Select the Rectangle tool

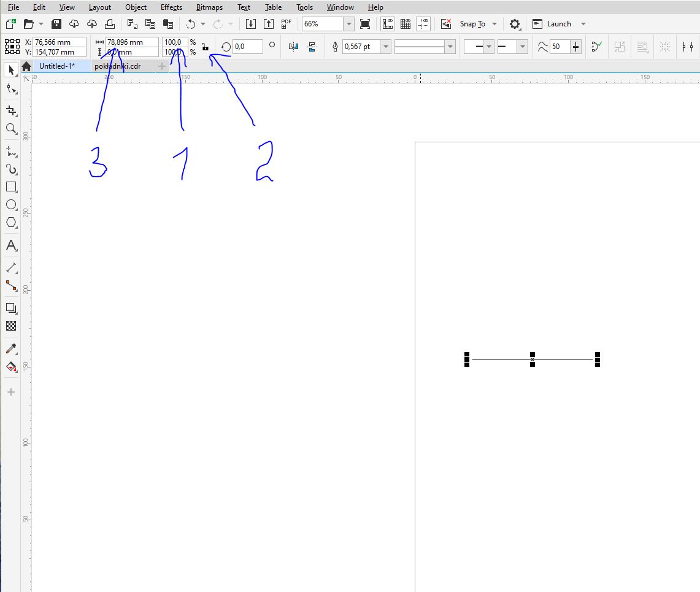11,187
